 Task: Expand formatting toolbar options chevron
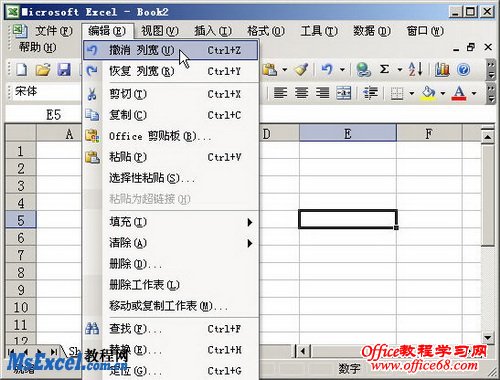tap(491, 95)
